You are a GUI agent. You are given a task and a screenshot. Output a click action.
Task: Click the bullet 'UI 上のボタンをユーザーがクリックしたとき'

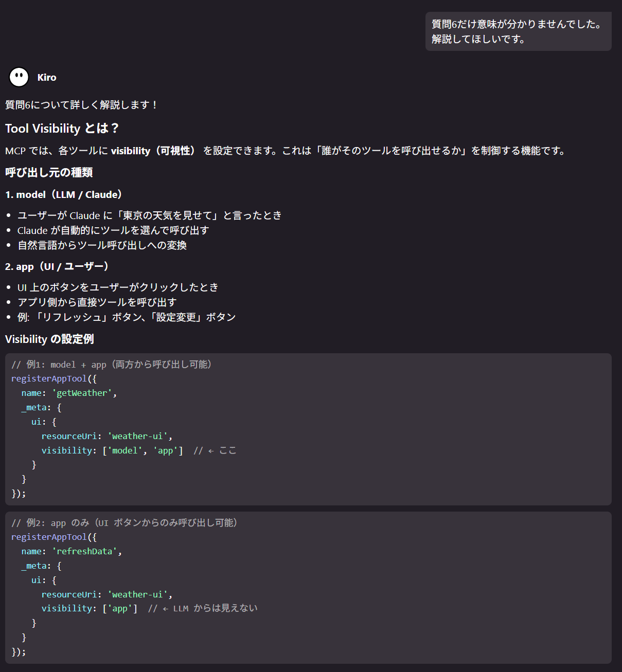(x=118, y=287)
